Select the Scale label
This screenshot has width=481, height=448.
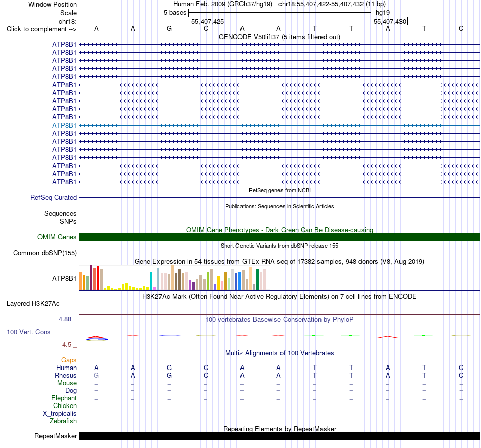click(x=68, y=13)
